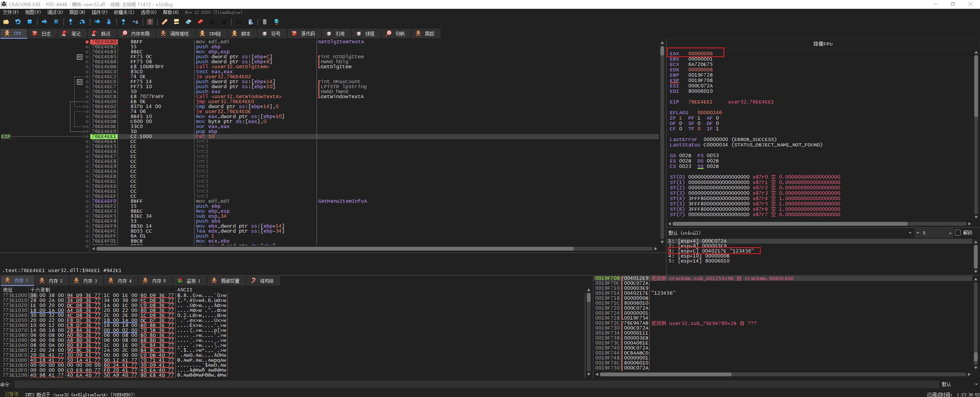Click the Open File folder icon
Viewport: 980px width, 397px height.
[6, 22]
